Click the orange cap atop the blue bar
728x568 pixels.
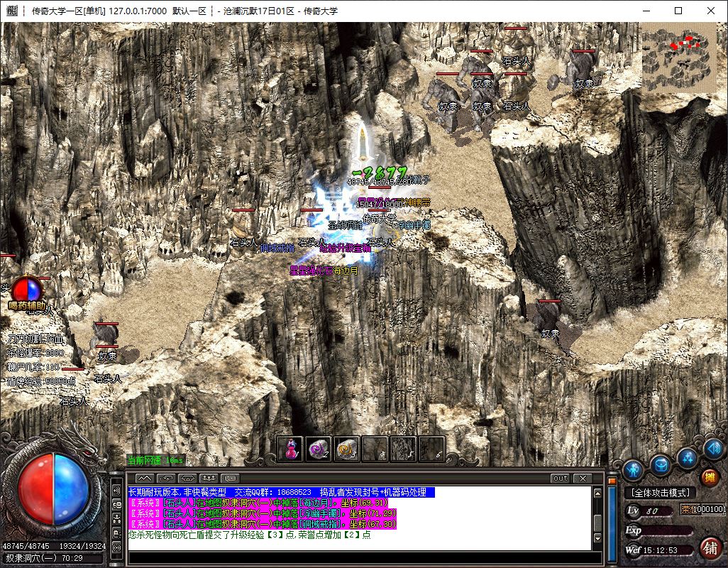612,481
